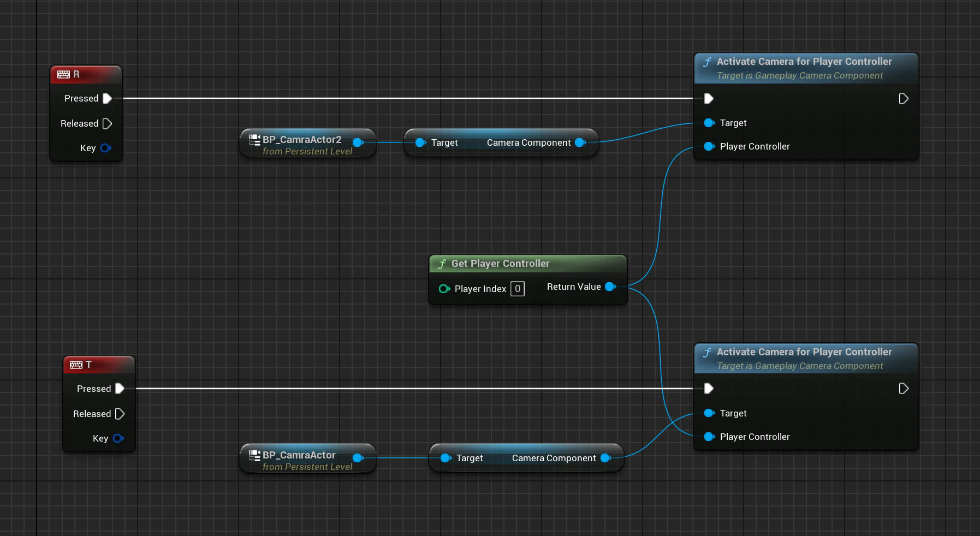
Task: Click the Key output pin on T node
Action: [118, 438]
